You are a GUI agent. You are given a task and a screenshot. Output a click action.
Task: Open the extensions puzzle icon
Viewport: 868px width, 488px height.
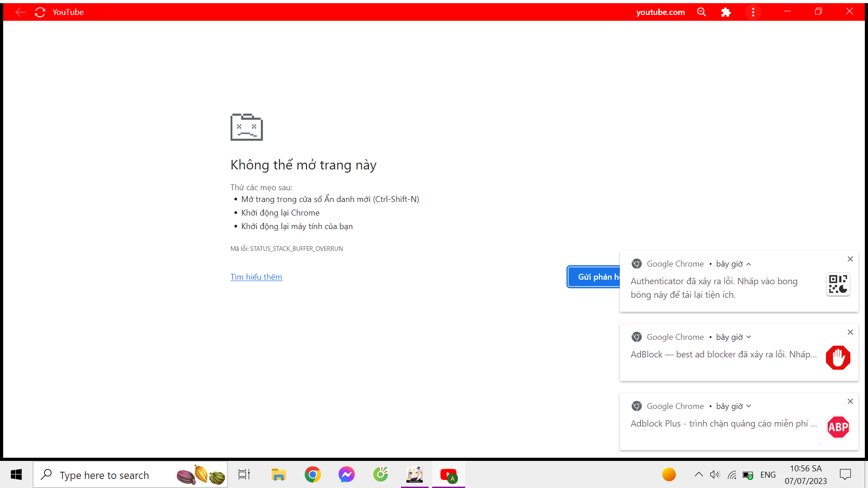click(x=726, y=12)
